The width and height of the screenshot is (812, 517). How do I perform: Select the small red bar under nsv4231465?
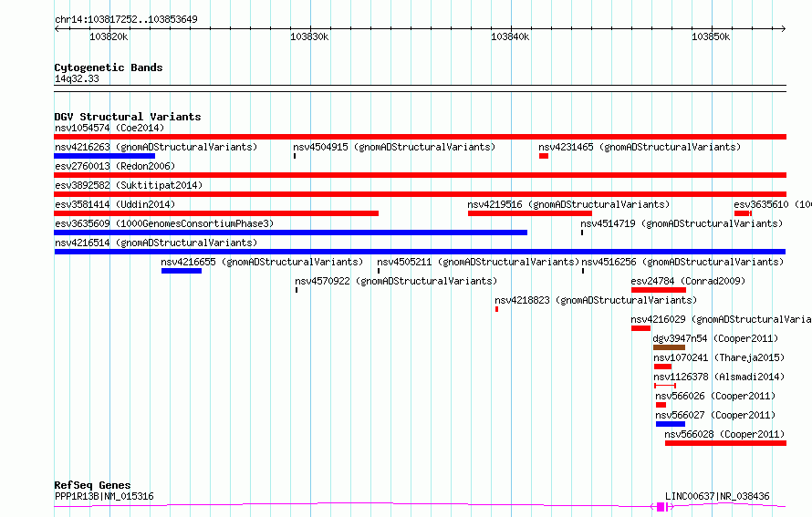(544, 156)
